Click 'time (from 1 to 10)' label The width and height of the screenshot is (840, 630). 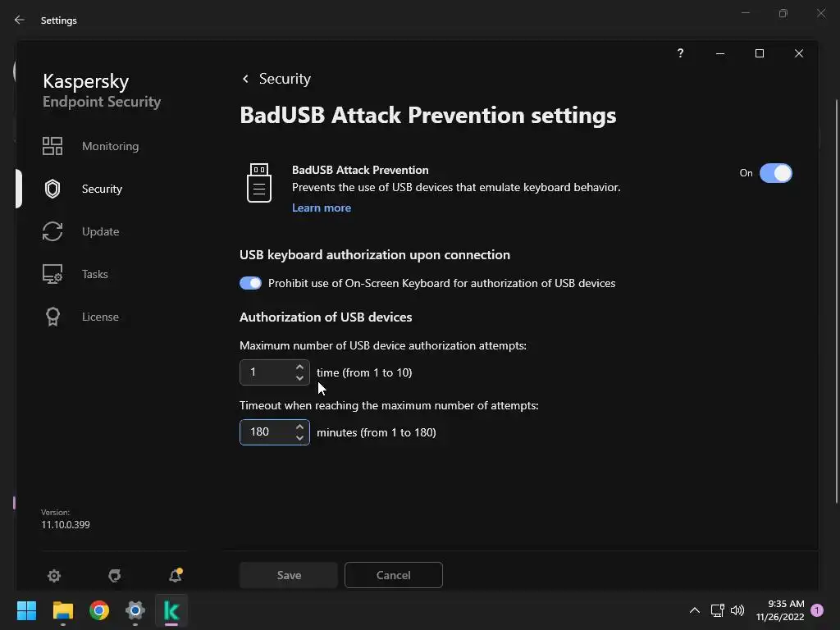(x=364, y=372)
